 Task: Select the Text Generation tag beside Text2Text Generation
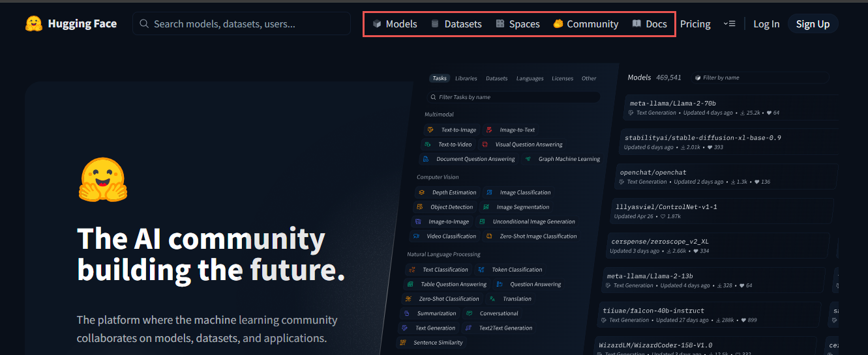pyautogui.click(x=428, y=328)
